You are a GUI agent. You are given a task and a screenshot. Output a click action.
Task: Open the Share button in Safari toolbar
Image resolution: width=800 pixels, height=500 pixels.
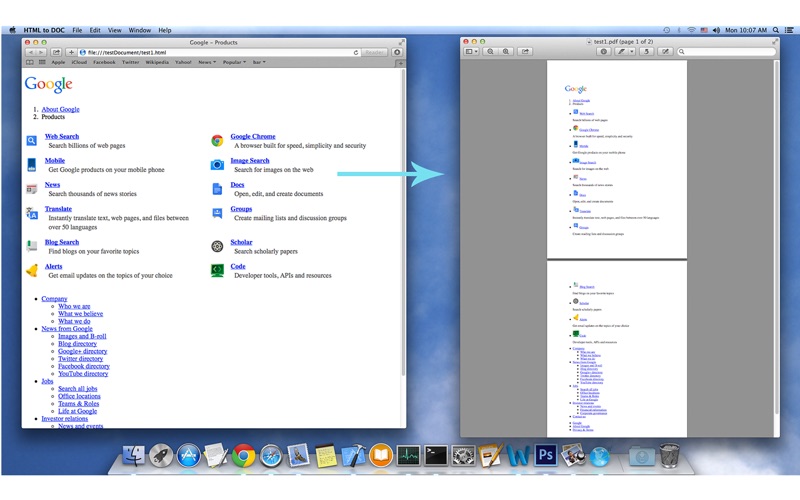coord(56,53)
